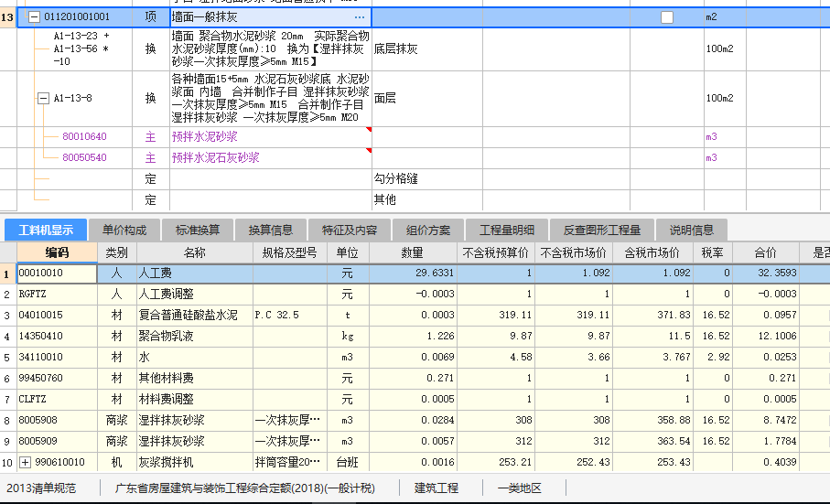This screenshot has width=830, height=504.
Task: Collapse the 011201001001 item node
Action: [35, 17]
